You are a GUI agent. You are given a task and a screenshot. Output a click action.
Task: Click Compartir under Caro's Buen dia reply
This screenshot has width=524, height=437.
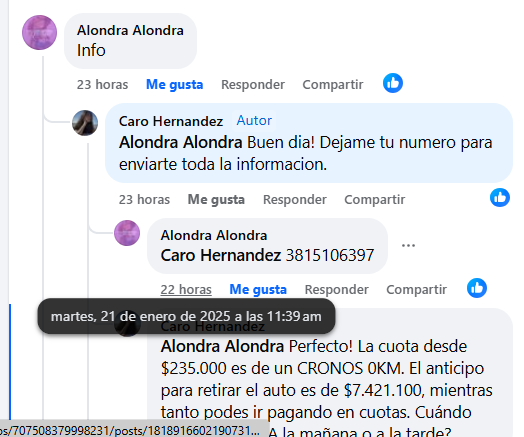[x=375, y=199]
